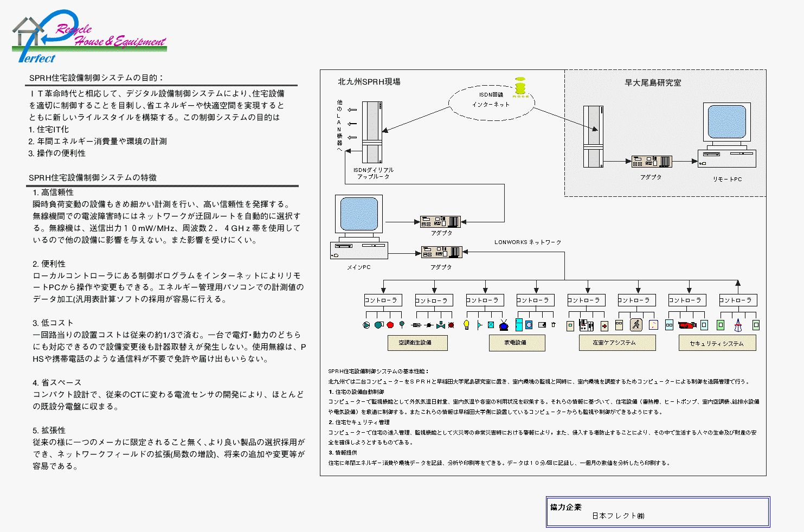Viewport: 804px width, 532px height.
Task: Select the cyan crossed-square icon
Action: pyautogui.click(x=491, y=325)
